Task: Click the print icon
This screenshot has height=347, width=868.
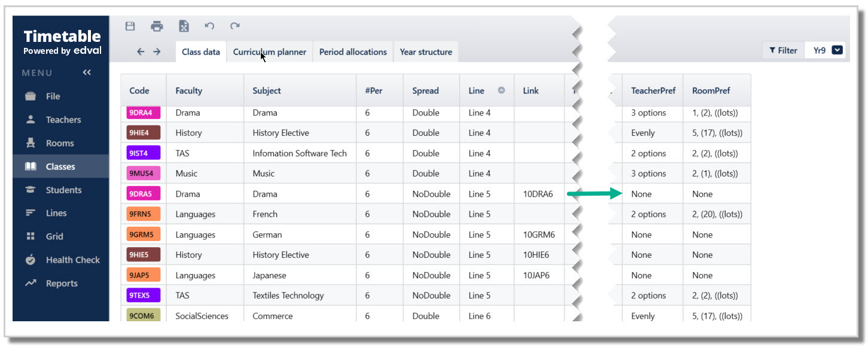Action: 157,26
